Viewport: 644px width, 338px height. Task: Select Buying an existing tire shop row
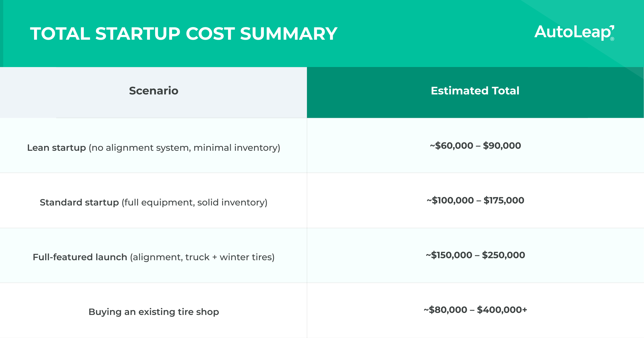pyautogui.click(x=322, y=310)
